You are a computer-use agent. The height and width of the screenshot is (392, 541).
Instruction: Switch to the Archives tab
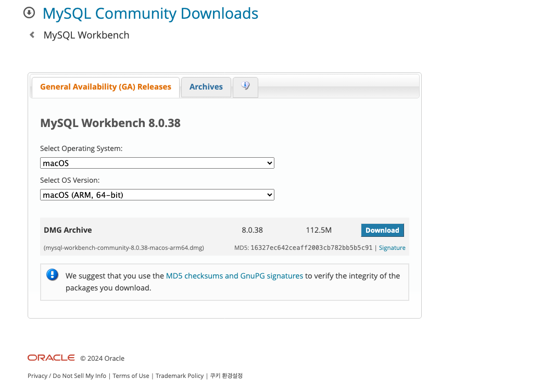pyautogui.click(x=206, y=87)
